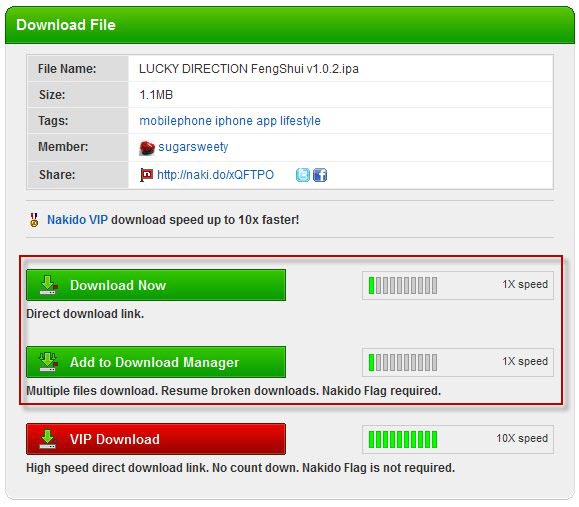Click the download arrow icon on VIP Download
The width and height of the screenshot is (579, 507).
tap(48, 439)
